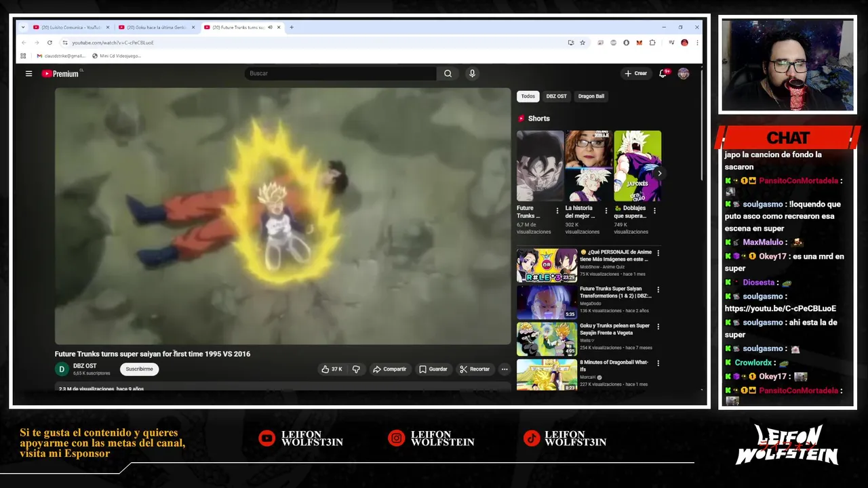
Task: Click the YouTube Leifon Wolfst3in icon
Action: point(267,439)
